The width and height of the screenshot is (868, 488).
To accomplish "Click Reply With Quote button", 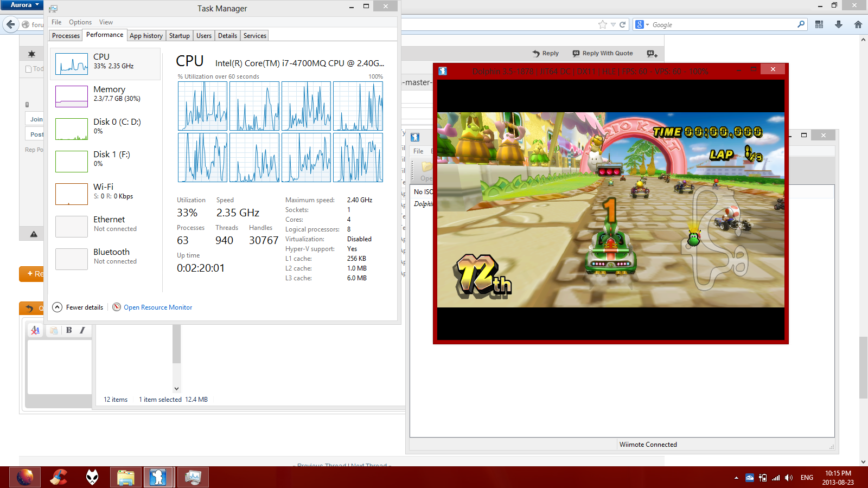I will pyautogui.click(x=603, y=53).
